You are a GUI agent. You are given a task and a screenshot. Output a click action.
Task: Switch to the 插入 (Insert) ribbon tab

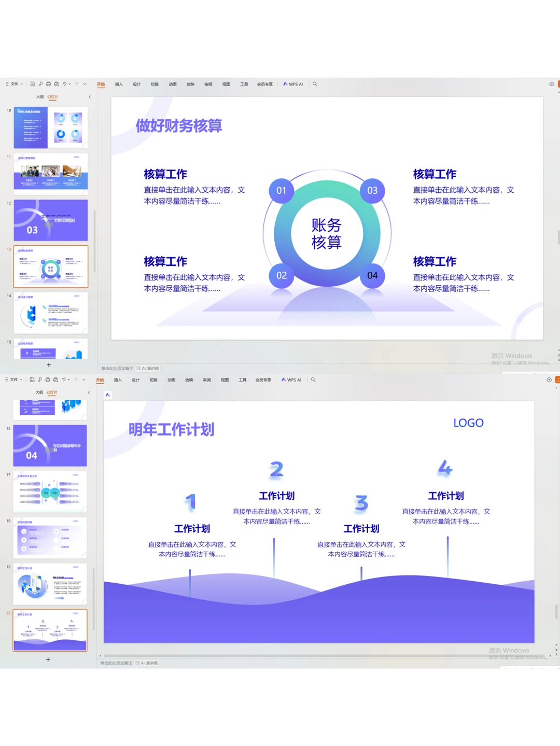[119, 83]
